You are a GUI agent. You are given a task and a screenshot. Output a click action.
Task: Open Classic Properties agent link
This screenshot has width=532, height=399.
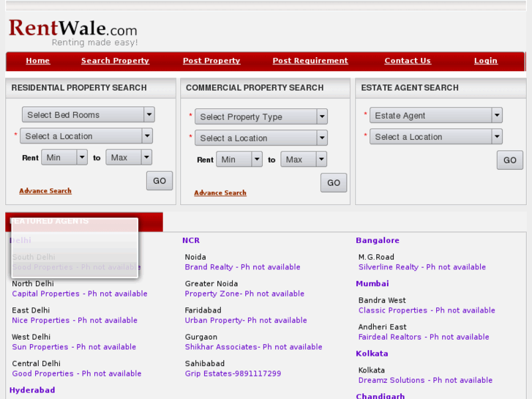(x=427, y=310)
